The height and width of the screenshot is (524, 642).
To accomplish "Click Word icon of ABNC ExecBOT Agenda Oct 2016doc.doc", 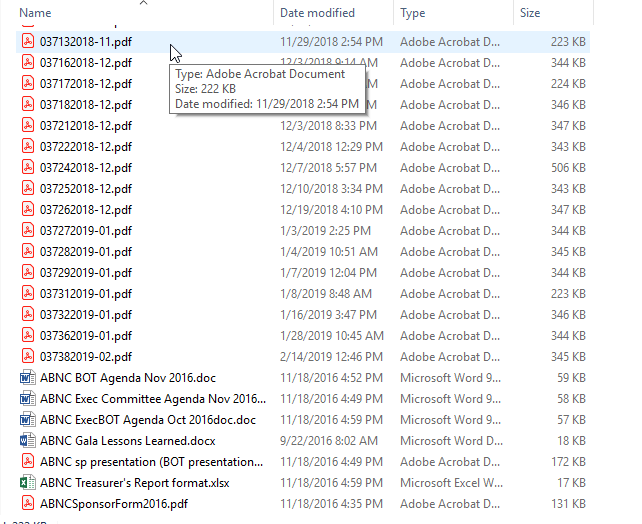I will 27,420.
